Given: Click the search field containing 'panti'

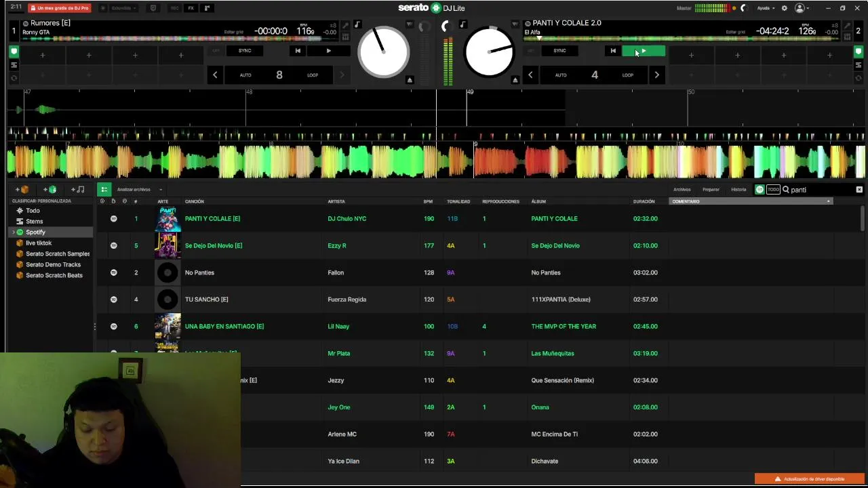Looking at the screenshot, I should pyautogui.click(x=821, y=190).
